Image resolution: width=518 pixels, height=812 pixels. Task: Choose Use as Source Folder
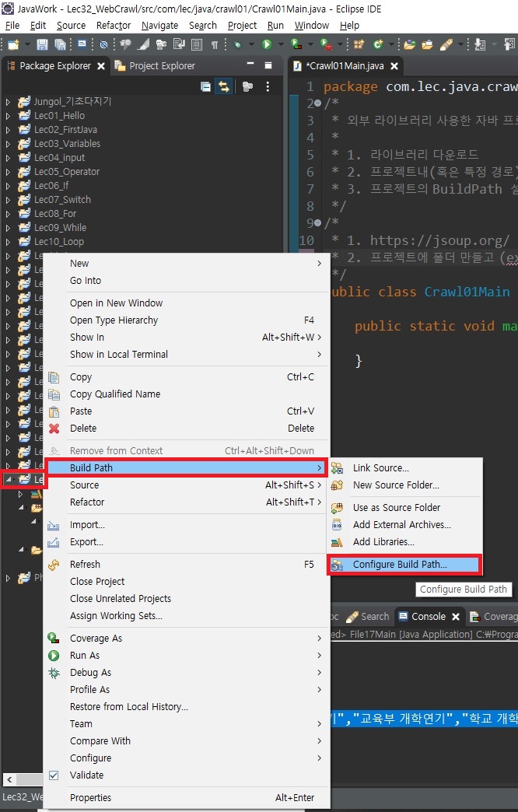[405, 507]
